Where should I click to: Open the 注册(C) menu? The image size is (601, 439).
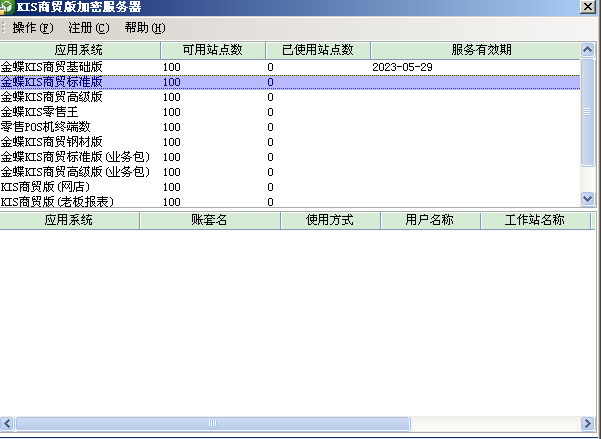tap(89, 28)
